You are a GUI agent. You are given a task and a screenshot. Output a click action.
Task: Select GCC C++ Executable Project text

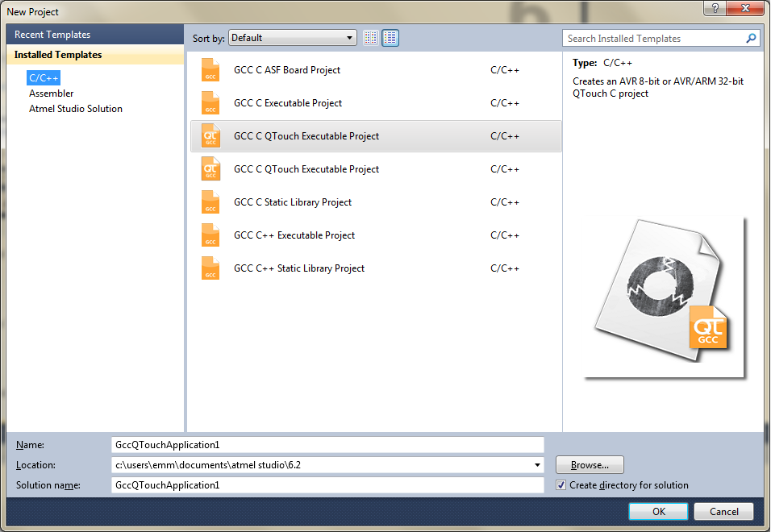[294, 235]
